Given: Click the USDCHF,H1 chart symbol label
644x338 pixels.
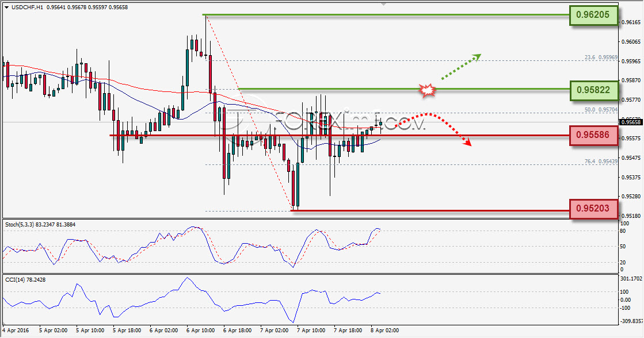Looking at the screenshot, I should point(27,7).
